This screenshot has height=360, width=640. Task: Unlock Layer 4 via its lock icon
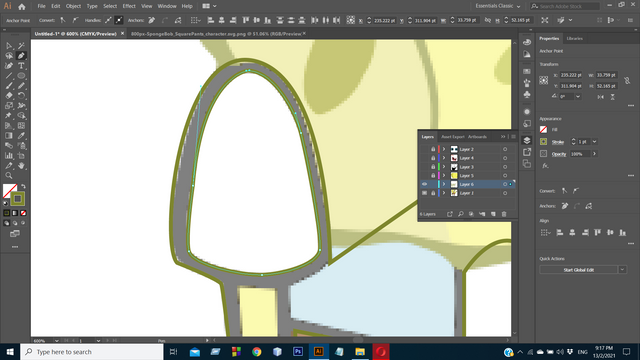click(x=433, y=158)
